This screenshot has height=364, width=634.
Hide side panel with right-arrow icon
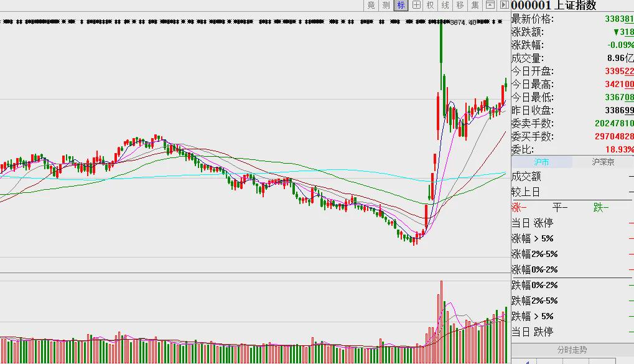504,5
